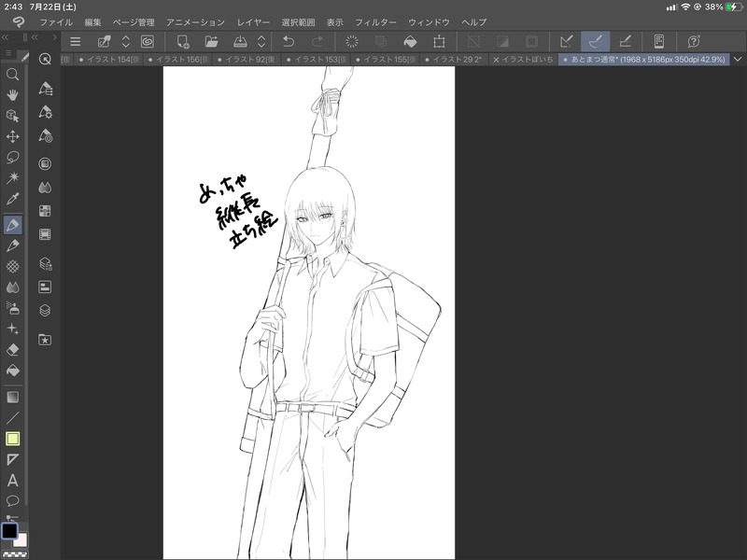Click the Undo arrow in command bar
The image size is (747, 560).
pos(289,41)
